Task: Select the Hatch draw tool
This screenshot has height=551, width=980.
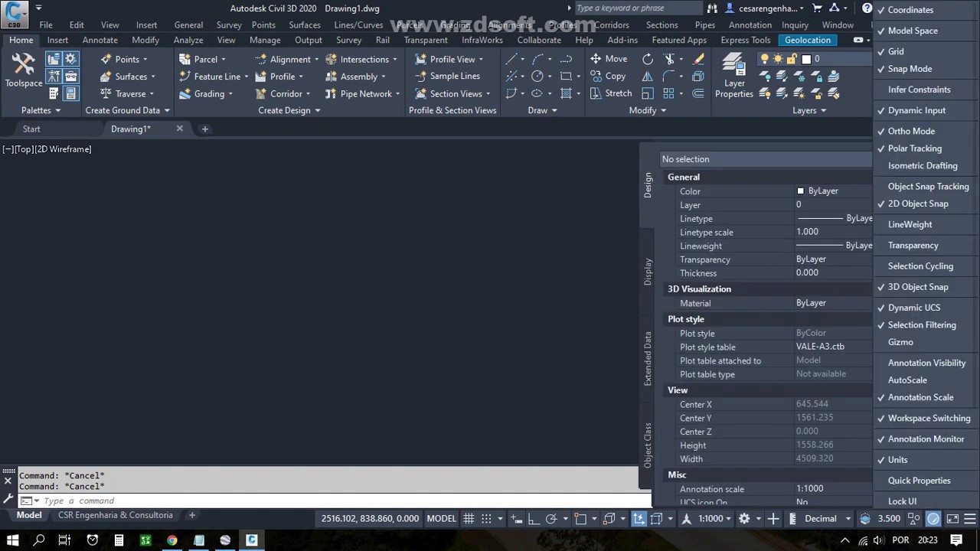Action: tap(566, 93)
